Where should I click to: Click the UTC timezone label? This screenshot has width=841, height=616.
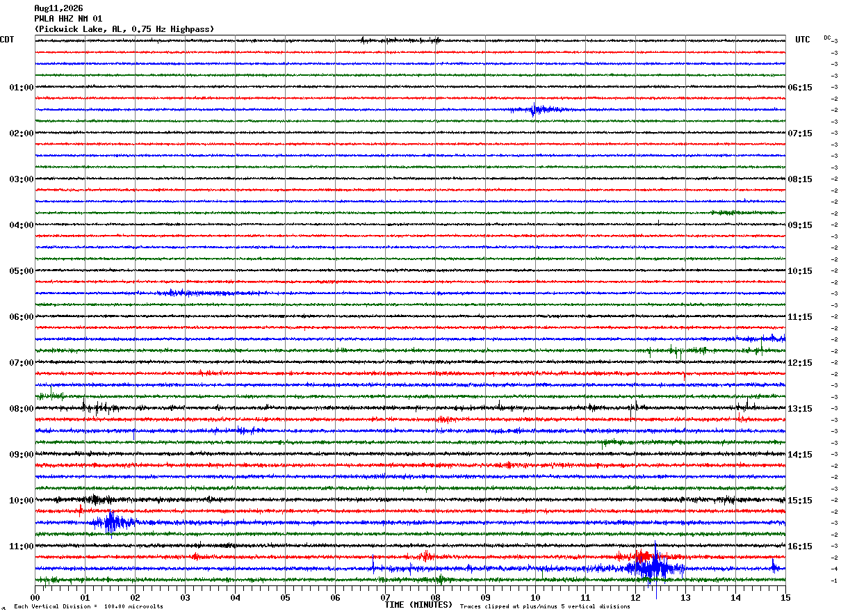click(x=803, y=40)
